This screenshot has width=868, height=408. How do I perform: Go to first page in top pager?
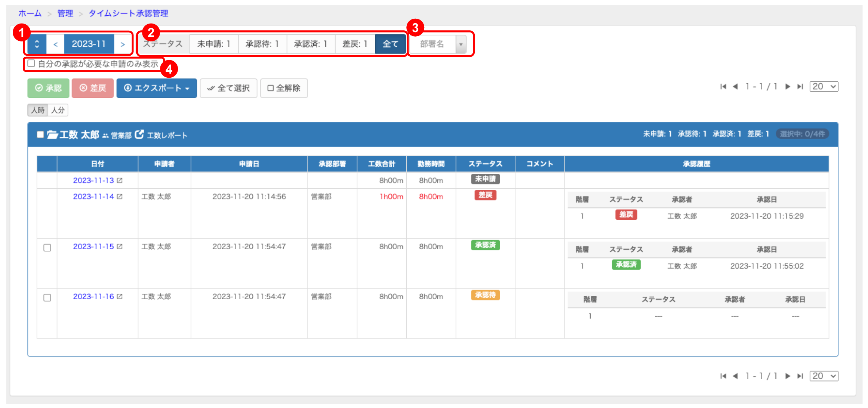723,87
